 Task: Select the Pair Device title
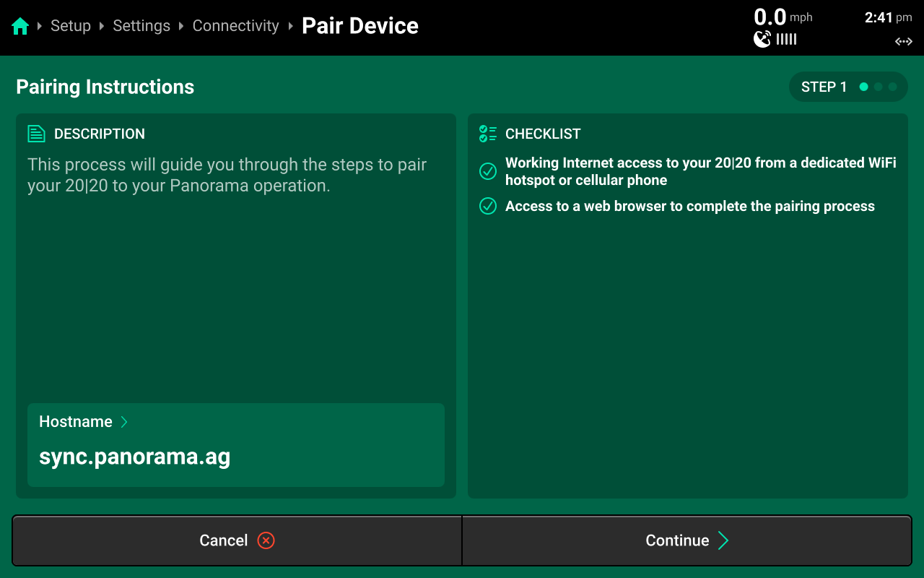(x=360, y=26)
